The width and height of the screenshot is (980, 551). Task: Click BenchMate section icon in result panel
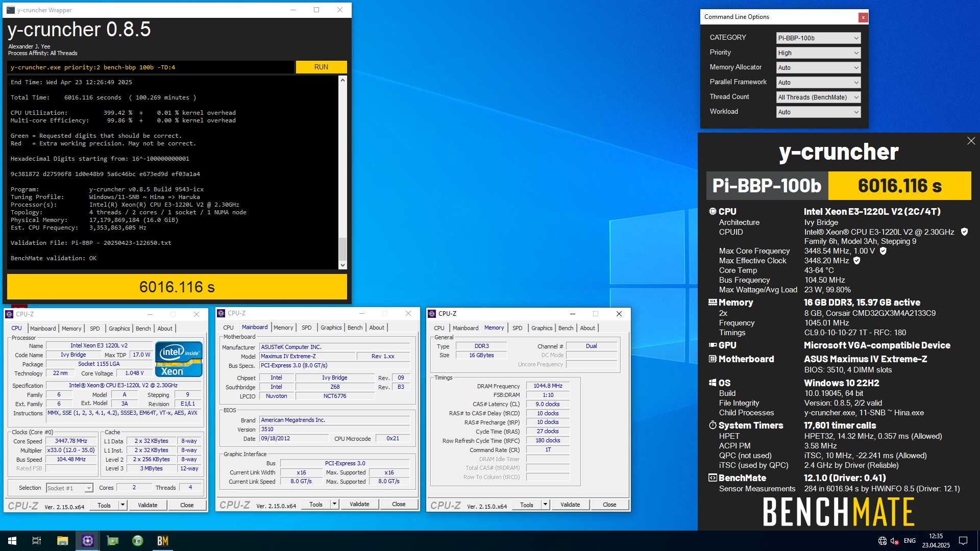713,478
